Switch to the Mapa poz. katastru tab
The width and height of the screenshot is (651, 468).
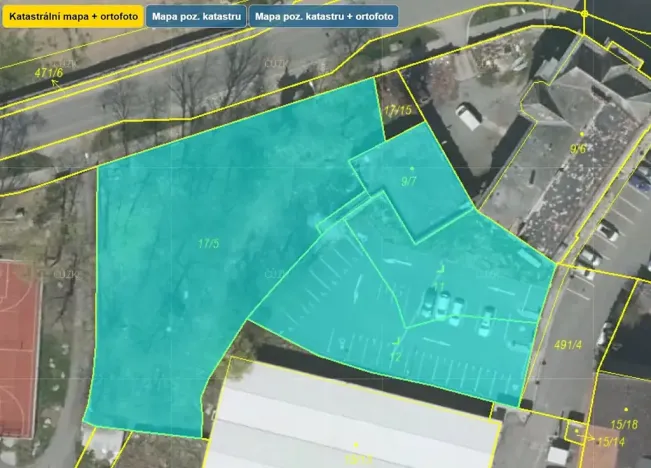[196, 17]
